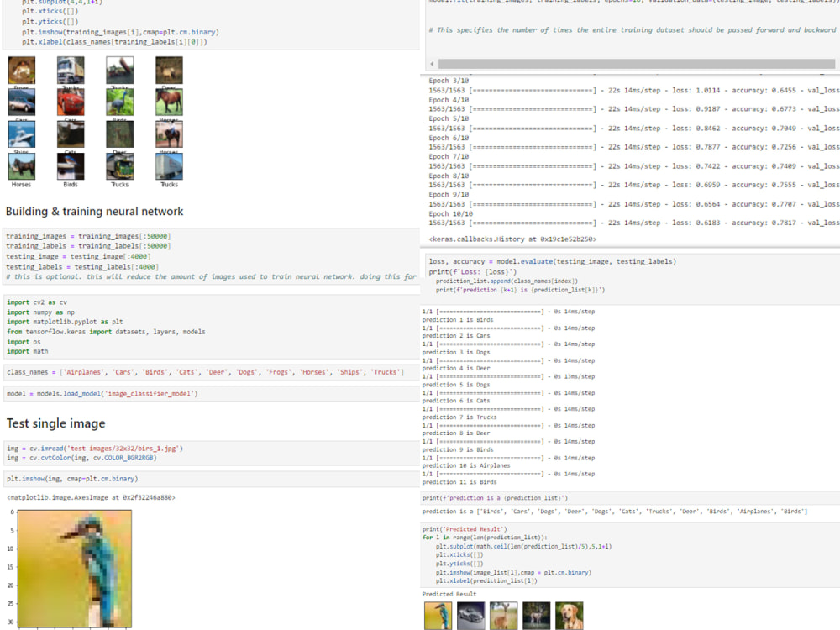Select the Epoch 10/10 training log line
This screenshot has width=840, height=630.
pos(451,213)
